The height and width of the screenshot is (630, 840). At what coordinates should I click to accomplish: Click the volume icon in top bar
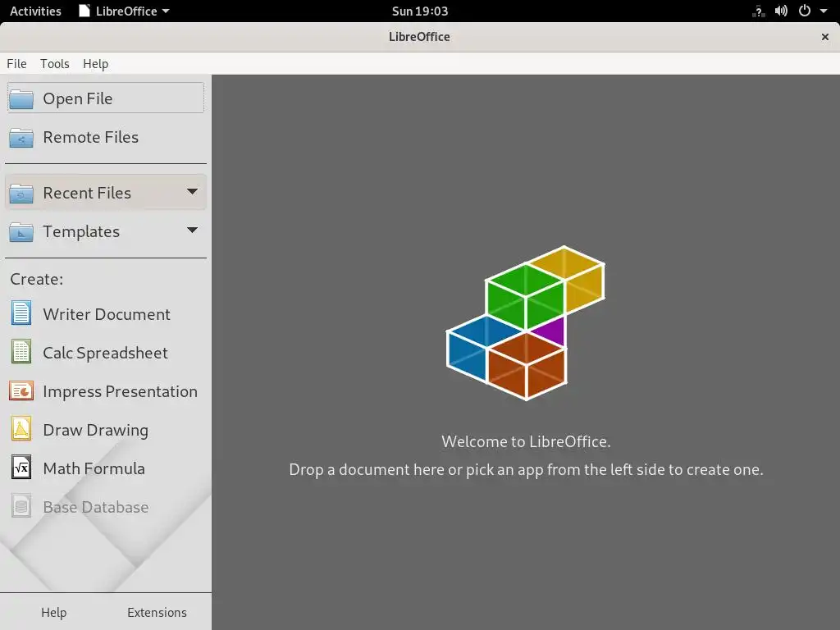click(x=781, y=11)
